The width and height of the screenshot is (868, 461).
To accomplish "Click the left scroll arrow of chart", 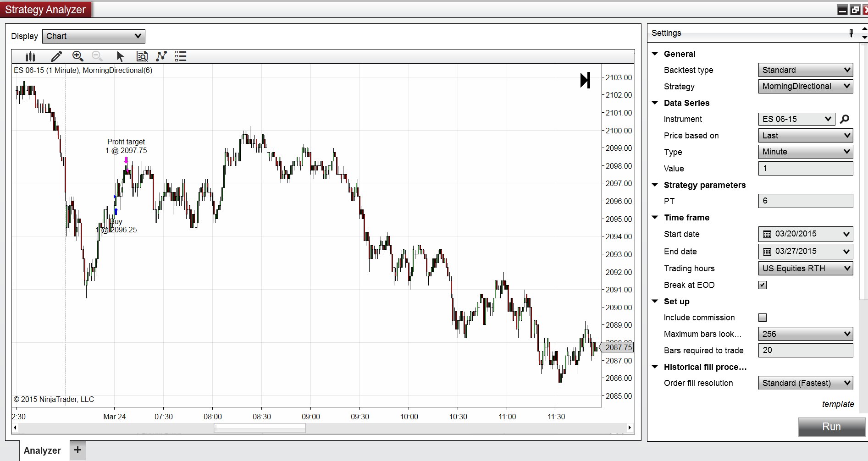I will pos(15,428).
